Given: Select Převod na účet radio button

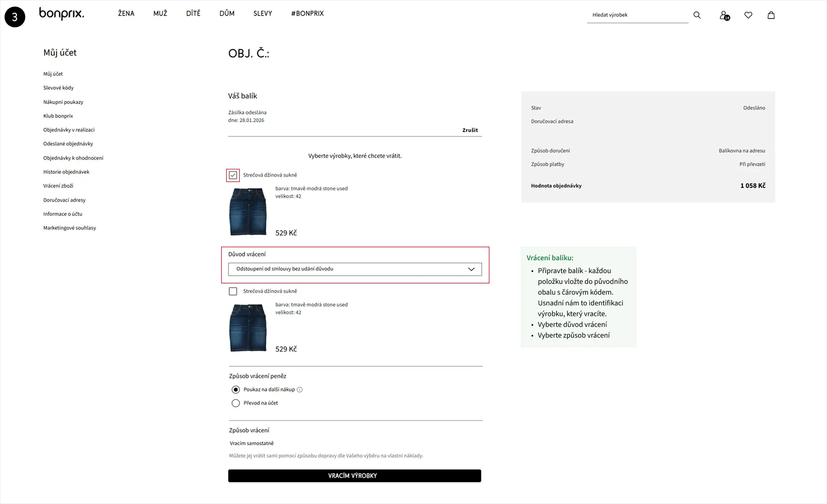Looking at the screenshot, I should pyautogui.click(x=236, y=403).
